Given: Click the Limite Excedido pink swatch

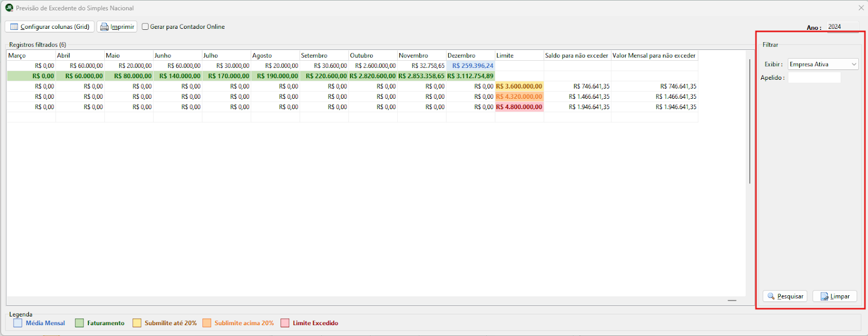Looking at the screenshot, I should point(285,323).
